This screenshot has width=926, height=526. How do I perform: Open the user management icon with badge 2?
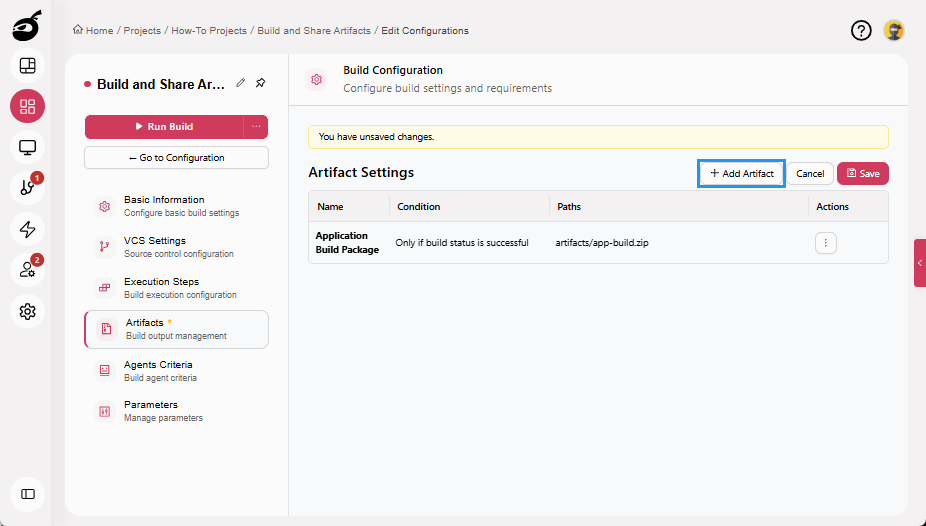click(x=28, y=270)
